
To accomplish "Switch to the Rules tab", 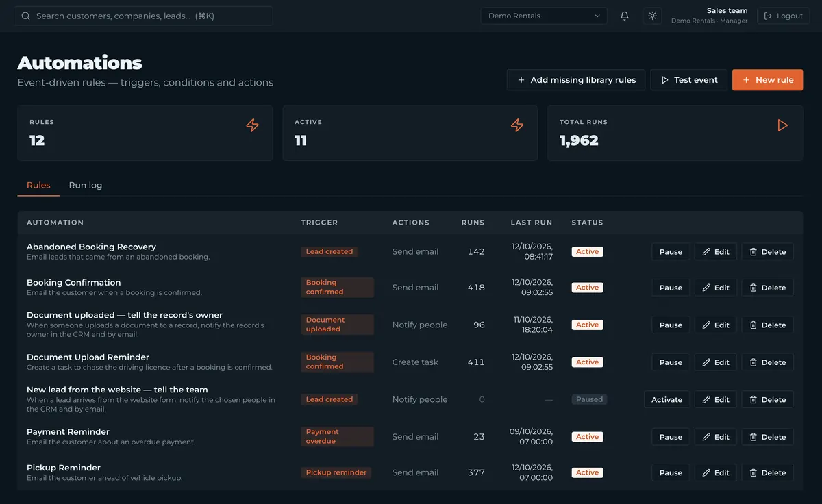I will 38,185.
